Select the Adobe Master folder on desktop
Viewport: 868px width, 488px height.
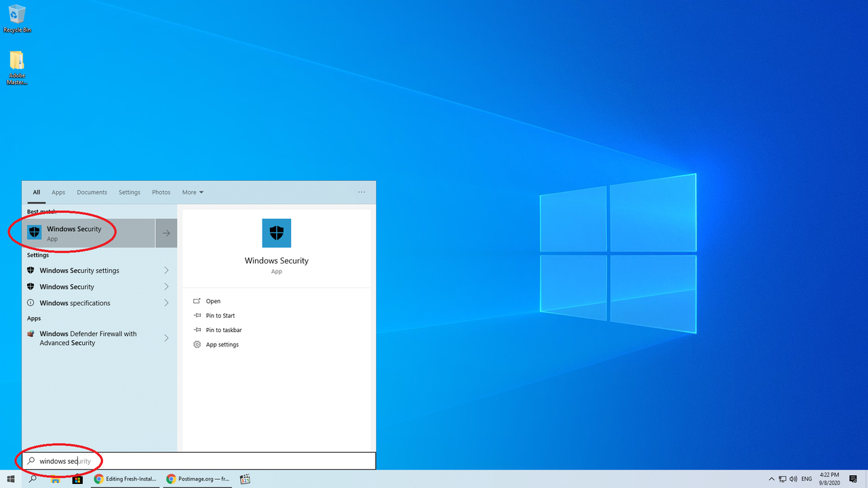17,68
